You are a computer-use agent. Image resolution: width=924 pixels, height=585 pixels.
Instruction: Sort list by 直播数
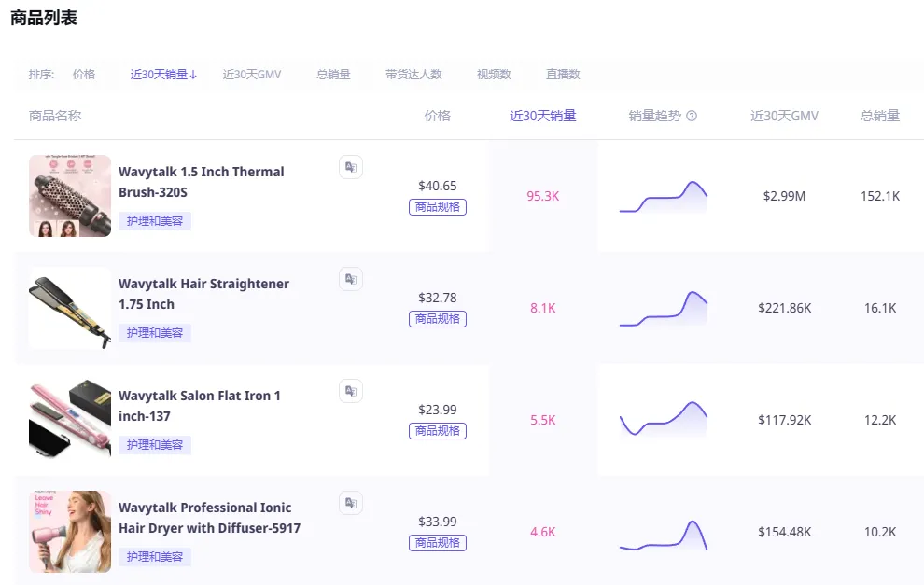[563, 75]
